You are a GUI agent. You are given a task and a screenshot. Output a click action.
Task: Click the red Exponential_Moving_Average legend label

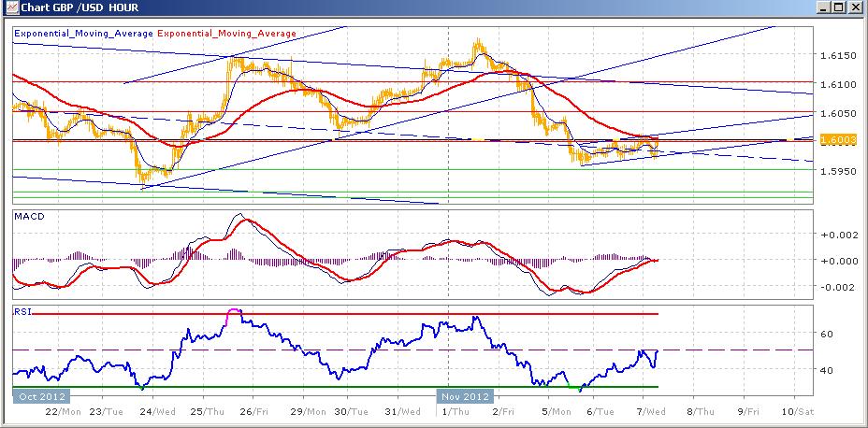tap(227, 34)
